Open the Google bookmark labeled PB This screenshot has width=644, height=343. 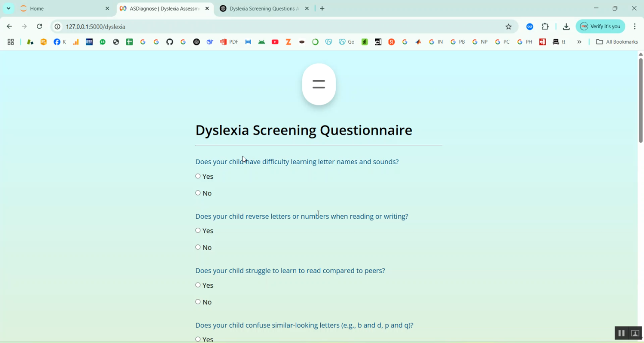coord(458,42)
